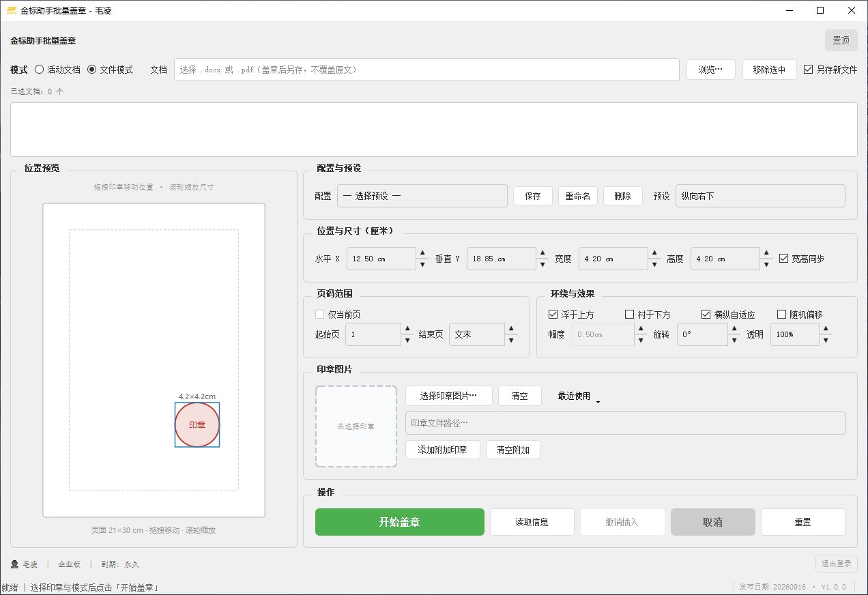Click the grey 取消 button
Image resolution: width=868 pixels, height=595 pixels.
tap(713, 522)
